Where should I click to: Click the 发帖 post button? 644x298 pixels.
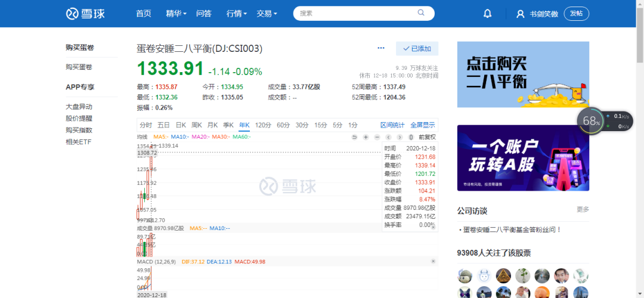coord(577,14)
